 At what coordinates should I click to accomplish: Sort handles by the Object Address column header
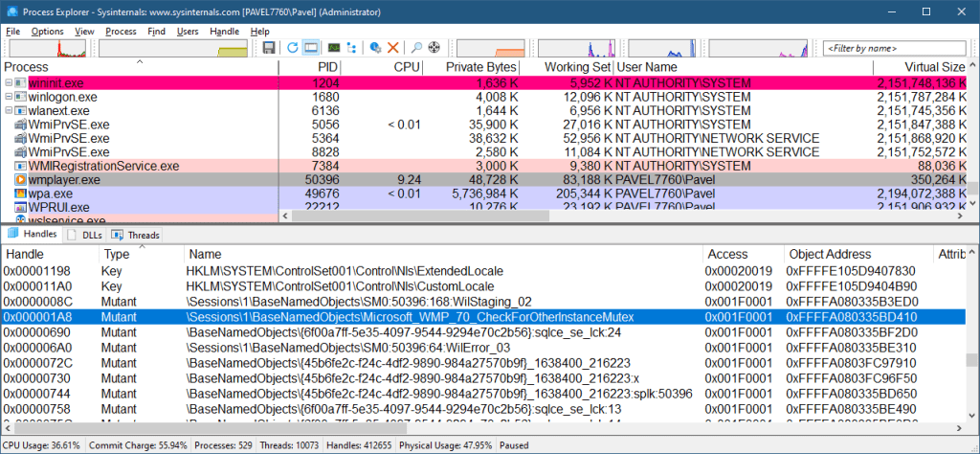(x=857, y=254)
